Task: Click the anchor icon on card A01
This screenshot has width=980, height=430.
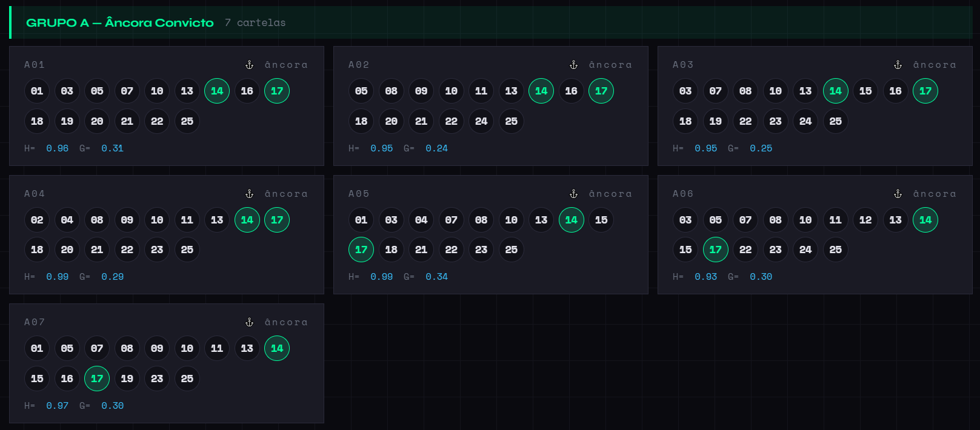Action: coord(249,65)
